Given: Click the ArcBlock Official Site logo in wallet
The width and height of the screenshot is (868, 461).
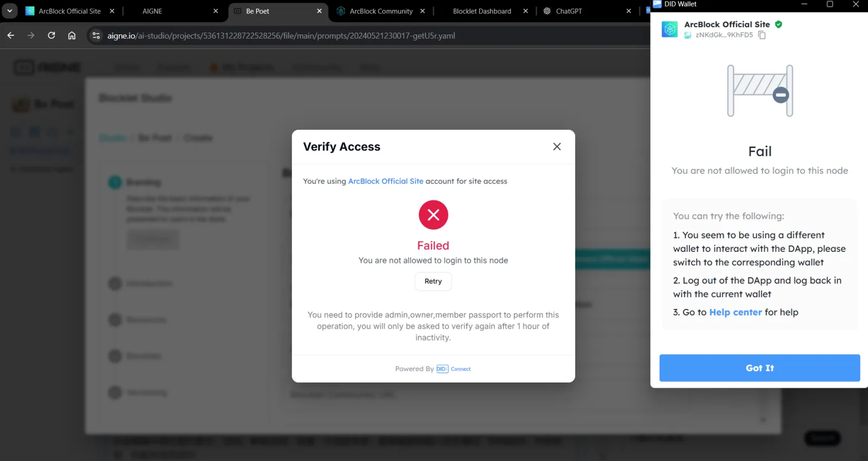Looking at the screenshot, I should pos(669,29).
